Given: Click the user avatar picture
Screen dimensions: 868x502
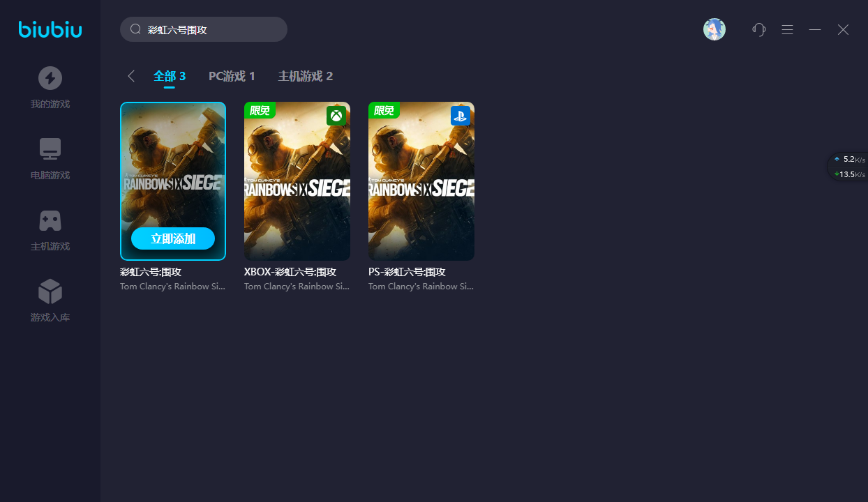Looking at the screenshot, I should pos(714,29).
